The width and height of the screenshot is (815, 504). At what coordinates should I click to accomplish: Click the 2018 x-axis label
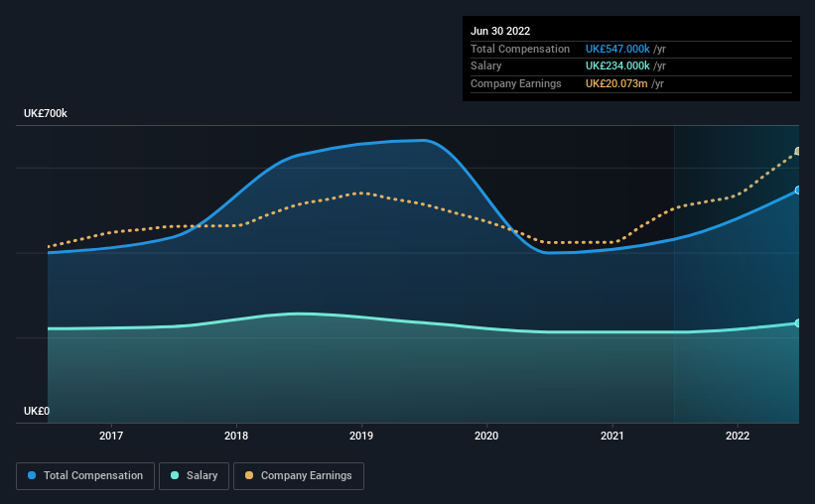click(236, 436)
